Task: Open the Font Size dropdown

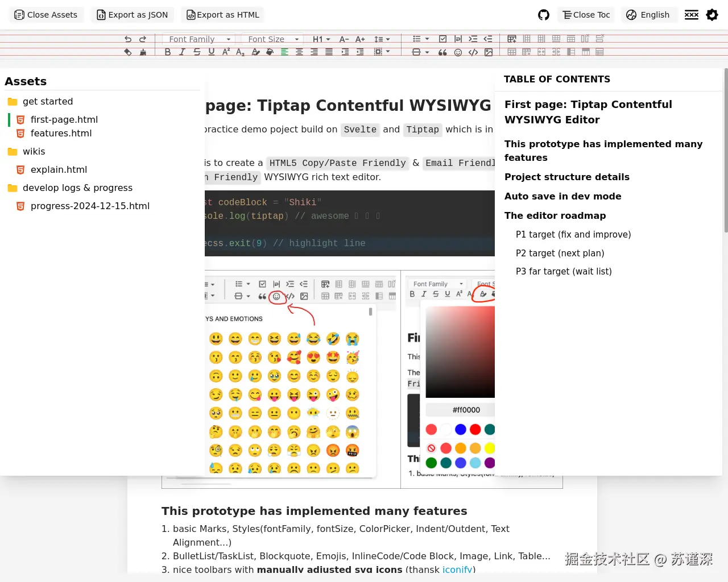Action: pos(272,39)
